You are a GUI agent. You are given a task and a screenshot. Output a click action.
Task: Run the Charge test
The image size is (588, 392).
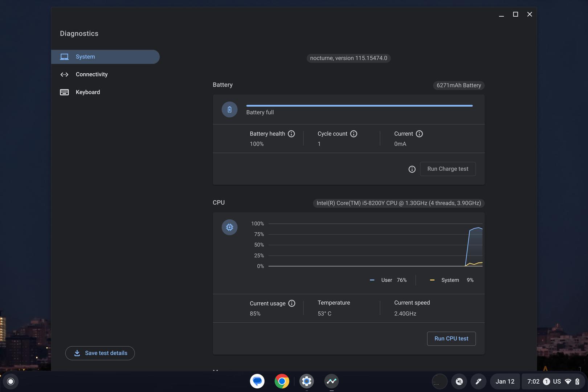pyautogui.click(x=448, y=169)
